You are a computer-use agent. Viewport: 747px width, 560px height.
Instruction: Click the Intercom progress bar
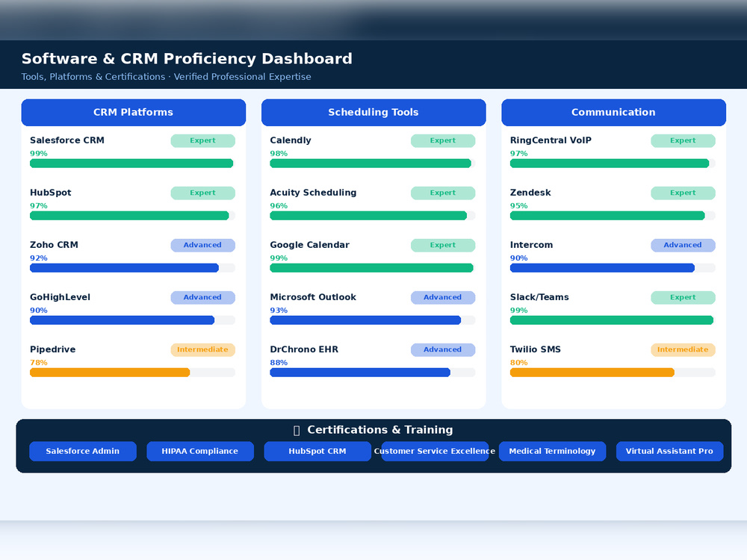click(613, 268)
